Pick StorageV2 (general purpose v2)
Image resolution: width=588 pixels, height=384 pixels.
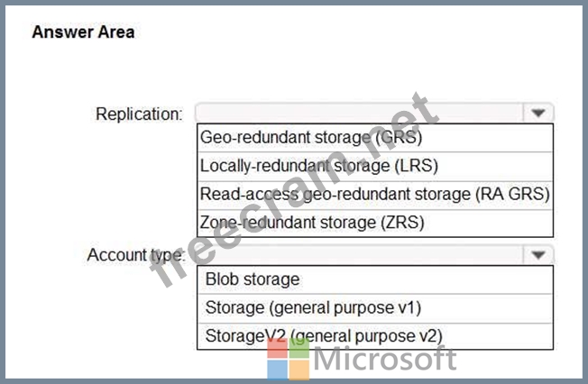(375, 336)
